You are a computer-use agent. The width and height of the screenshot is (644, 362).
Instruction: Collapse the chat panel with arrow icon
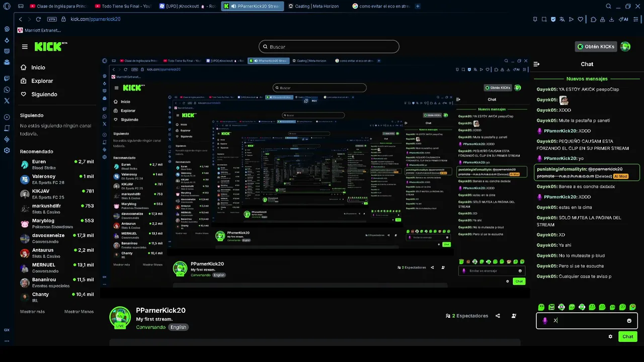point(536,64)
